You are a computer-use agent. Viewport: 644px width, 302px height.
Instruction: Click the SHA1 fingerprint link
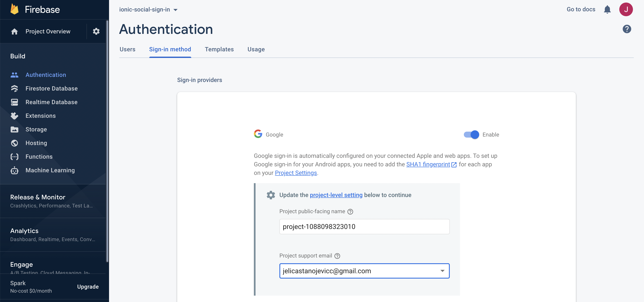tap(428, 164)
